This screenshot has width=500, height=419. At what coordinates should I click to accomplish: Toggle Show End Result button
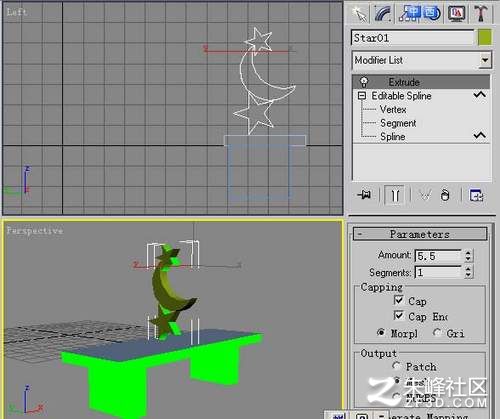pos(395,195)
